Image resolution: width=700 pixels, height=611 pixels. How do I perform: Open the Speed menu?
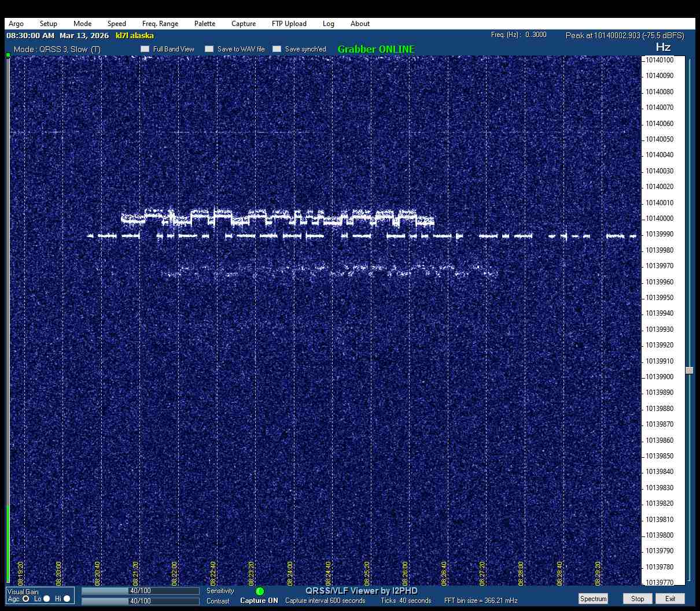tap(116, 24)
